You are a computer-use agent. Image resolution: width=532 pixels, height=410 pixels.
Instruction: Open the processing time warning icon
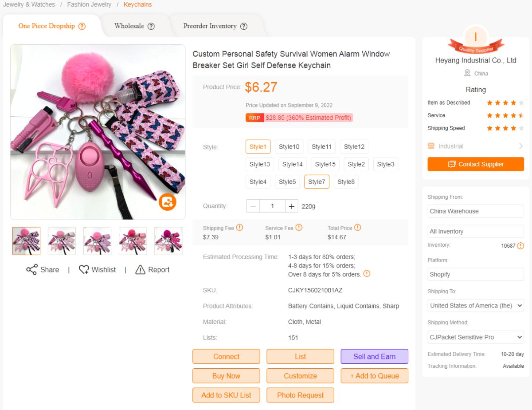367,274
